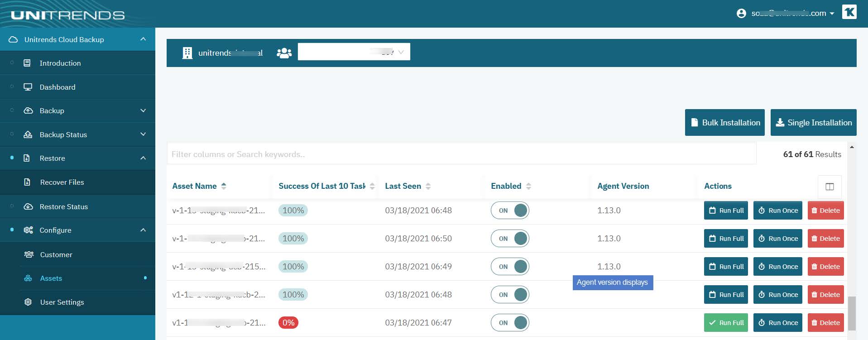Click green Run Full button in 0% row

tap(726, 323)
